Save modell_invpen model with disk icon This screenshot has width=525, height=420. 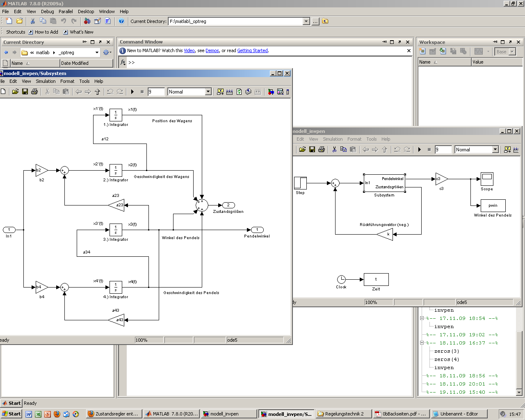click(x=312, y=149)
